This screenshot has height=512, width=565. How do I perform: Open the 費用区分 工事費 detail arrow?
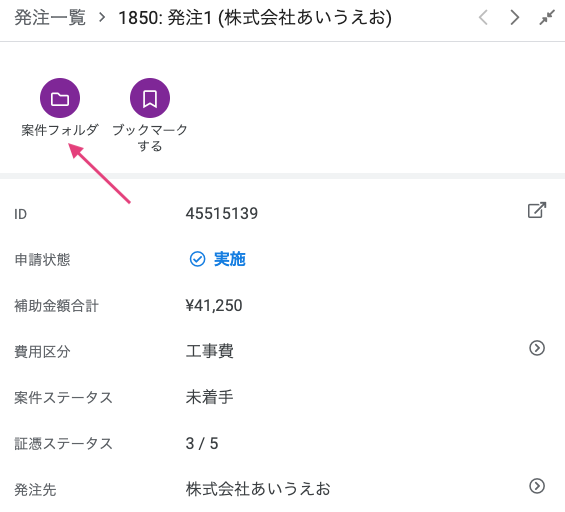coord(537,348)
